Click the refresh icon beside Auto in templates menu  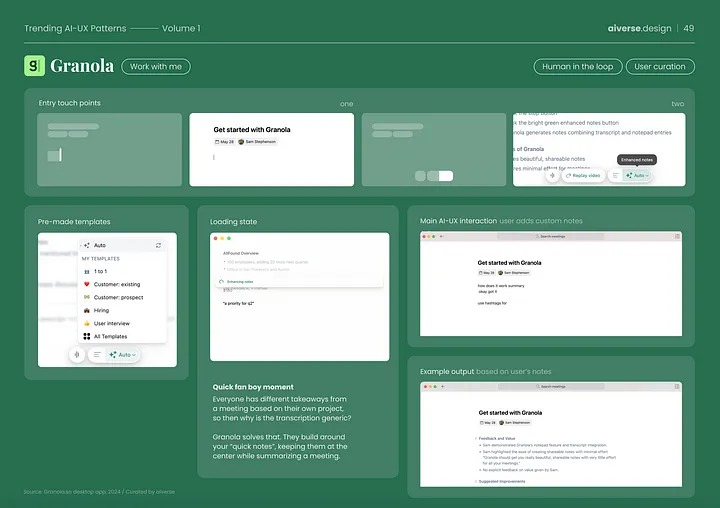click(158, 245)
